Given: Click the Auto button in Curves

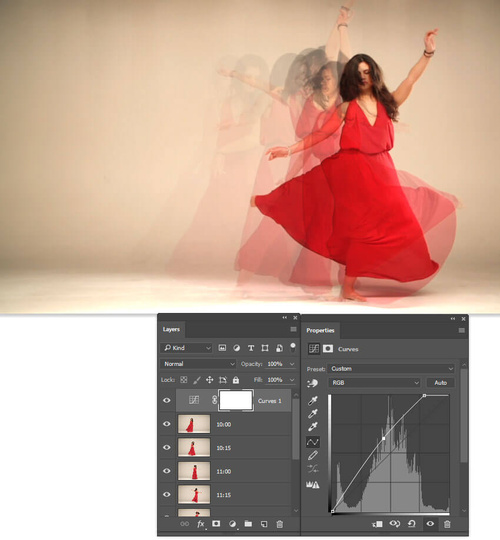Looking at the screenshot, I should (440, 383).
